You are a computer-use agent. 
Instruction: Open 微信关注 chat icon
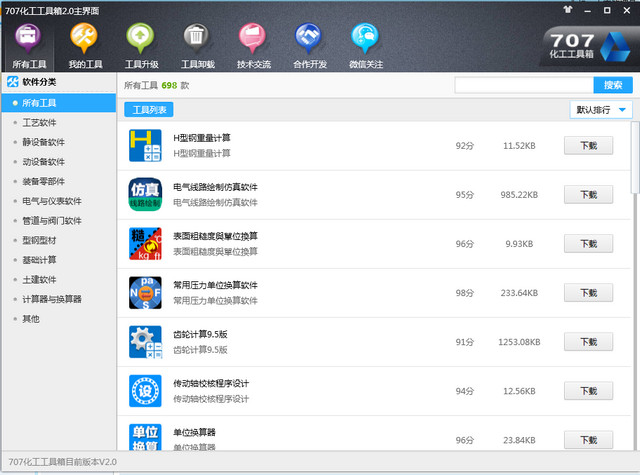[x=365, y=38]
